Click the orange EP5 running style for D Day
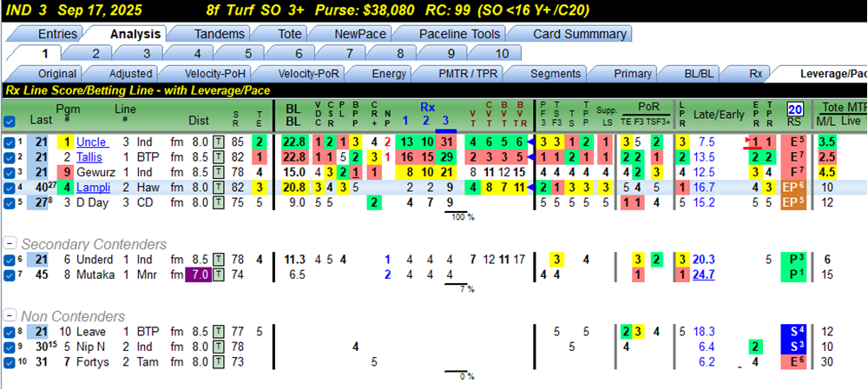Screen dimensions: 868x390 796,202
